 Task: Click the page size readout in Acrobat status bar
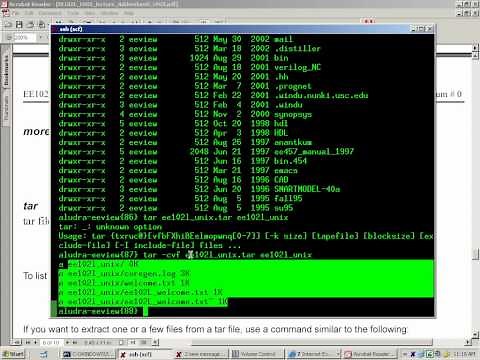click(97, 342)
